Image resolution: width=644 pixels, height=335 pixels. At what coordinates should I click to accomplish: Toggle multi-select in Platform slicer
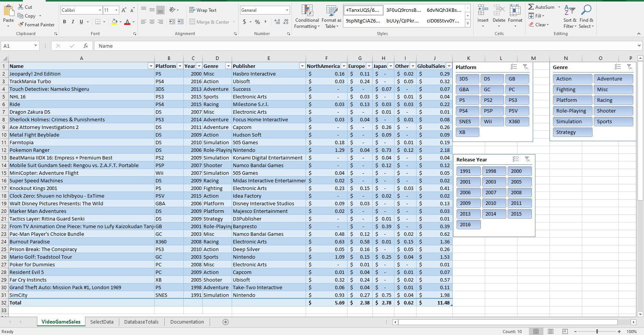(514, 67)
